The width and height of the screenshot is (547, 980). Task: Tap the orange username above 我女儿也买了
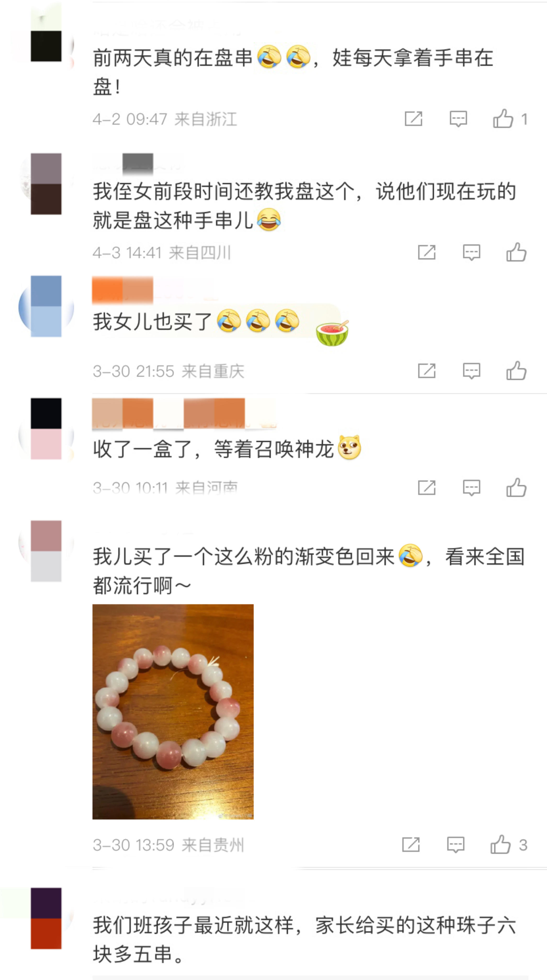[x=123, y=290]
